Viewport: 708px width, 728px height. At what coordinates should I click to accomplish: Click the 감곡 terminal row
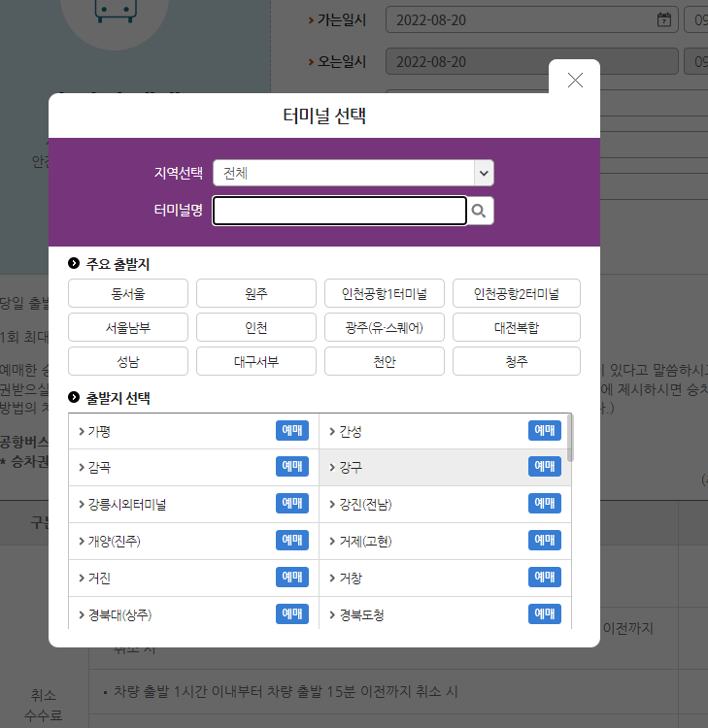(x=193, y=468)
